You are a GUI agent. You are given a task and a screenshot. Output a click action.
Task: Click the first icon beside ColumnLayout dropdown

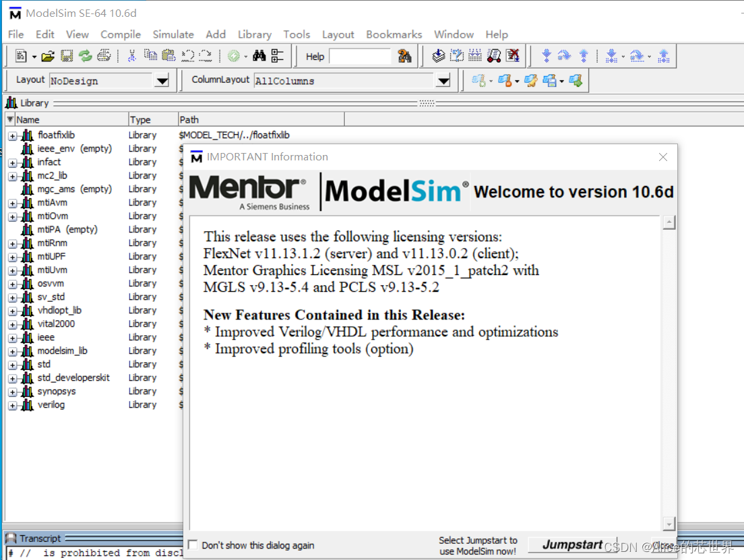(x=478, y=81)
